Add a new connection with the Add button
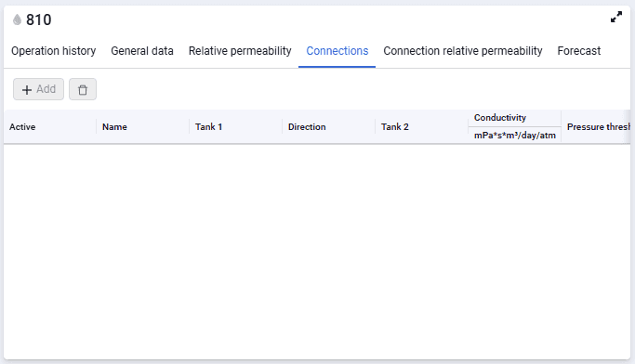635x364 pixels. pyautogui.click(x=38, y=89)
